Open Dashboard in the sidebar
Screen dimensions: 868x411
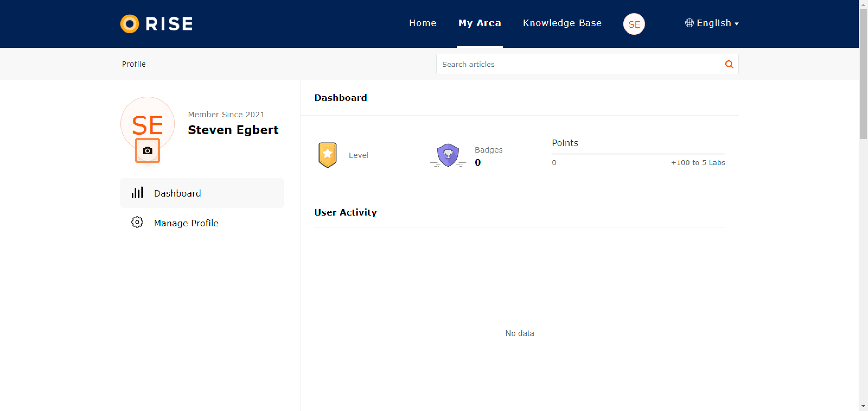coord(202,193)
